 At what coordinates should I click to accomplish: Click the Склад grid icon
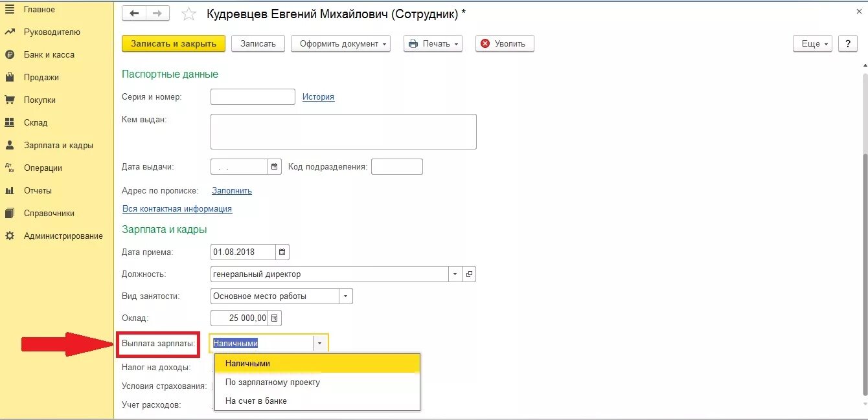click(9, 122)
